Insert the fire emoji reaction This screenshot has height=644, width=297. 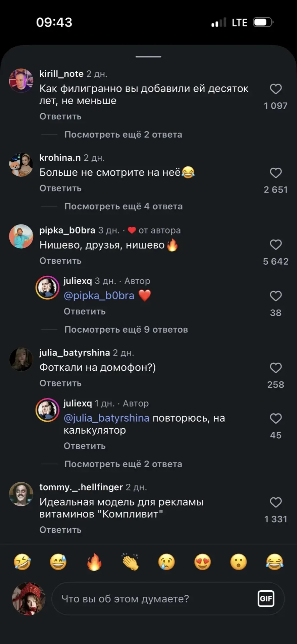94,562
